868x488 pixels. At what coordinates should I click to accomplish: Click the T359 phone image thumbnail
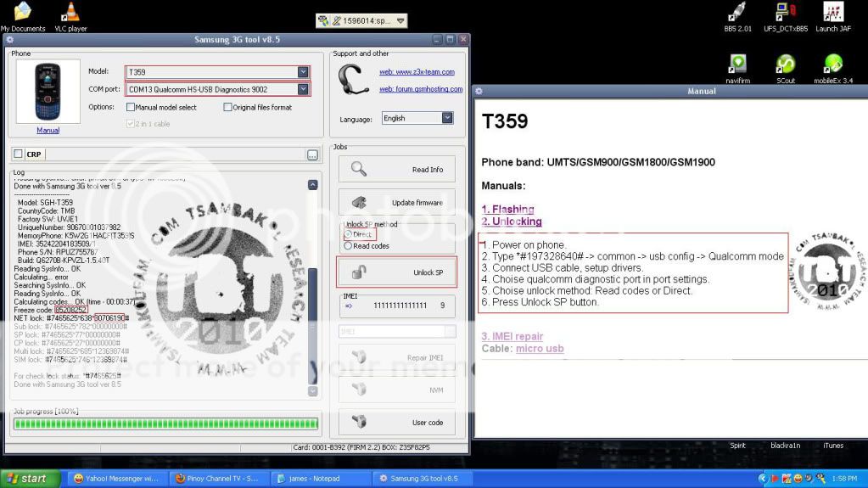tap(48, 92)
